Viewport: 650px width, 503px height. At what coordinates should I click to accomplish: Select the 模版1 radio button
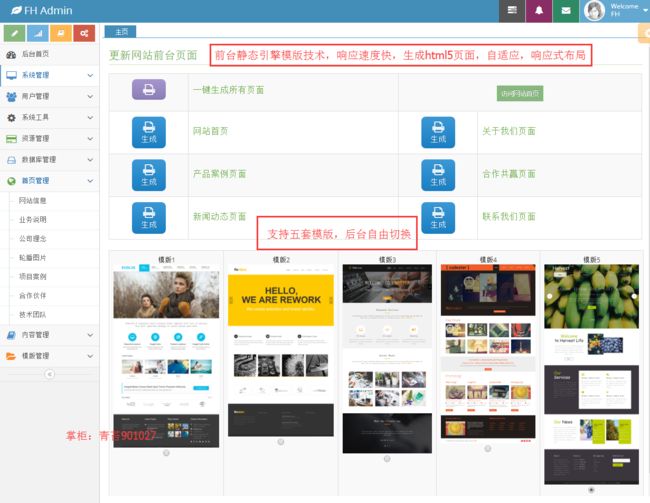pyautogui.click(x=166, y=453)
